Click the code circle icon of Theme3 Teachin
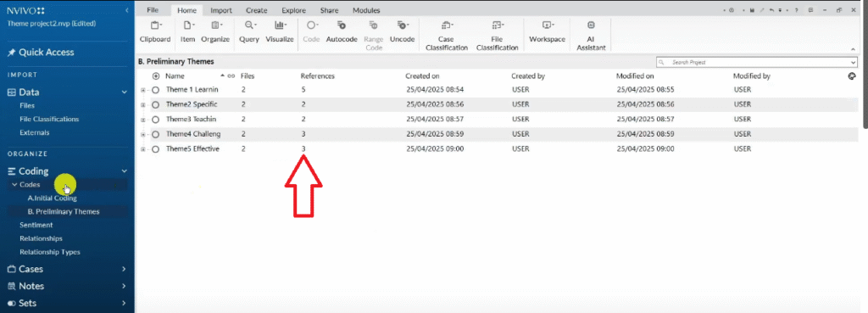Screen dimensions: 868x313 click(x=156, y=120)
